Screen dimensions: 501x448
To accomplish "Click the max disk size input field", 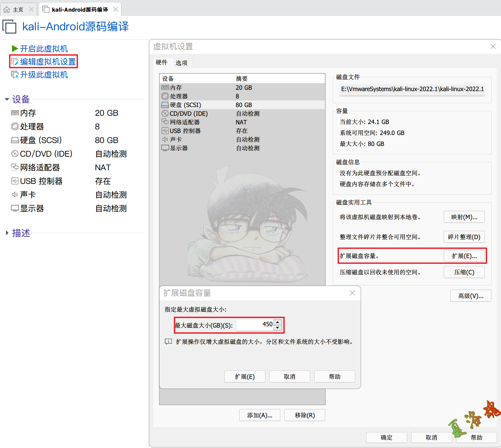I will [255, 325].
